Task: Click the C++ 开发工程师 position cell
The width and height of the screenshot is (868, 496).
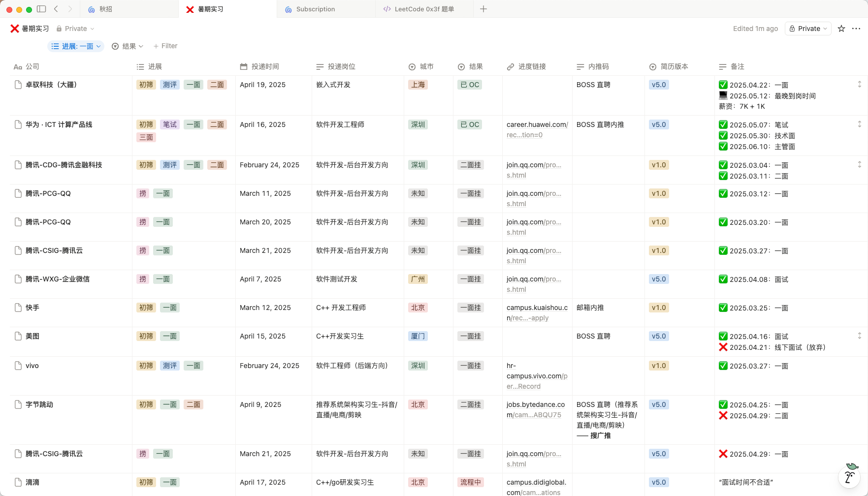Action: point(341,308)
